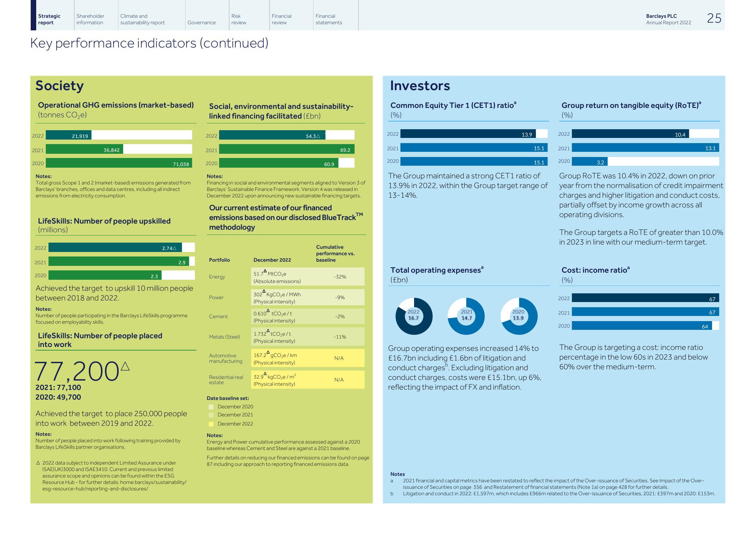This screenshot has height=534, width=756.
Task: Click the Power -9% table cell
Action: 340,298
